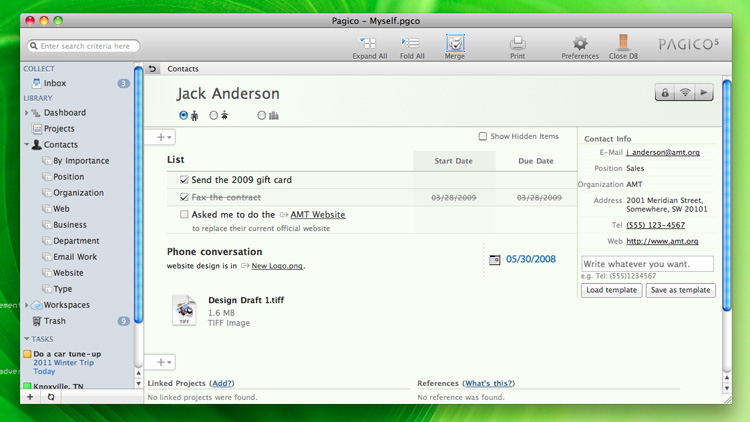The height and width of the screenshot is (422, 750).
Task: Uncheck Fax the contract item
Action: point(184,197)
